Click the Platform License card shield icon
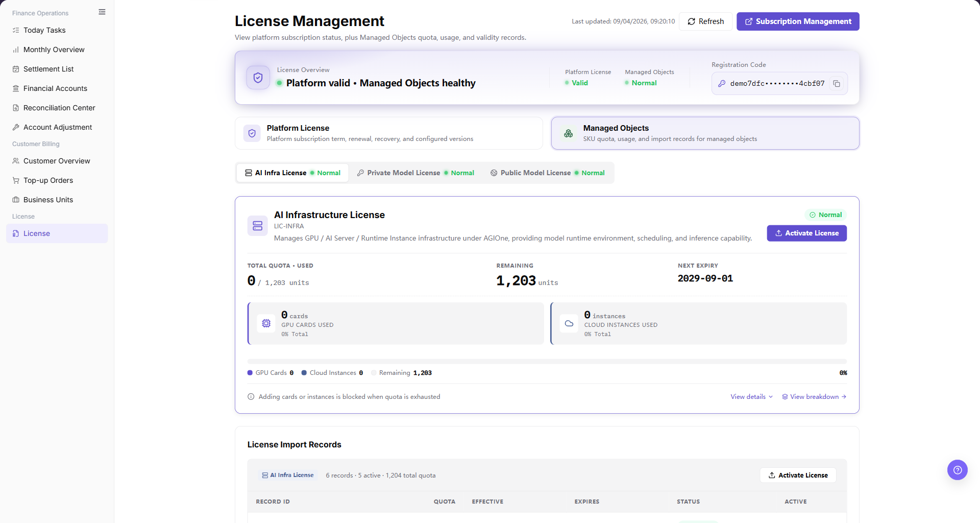980x523 pixels. 252,133
